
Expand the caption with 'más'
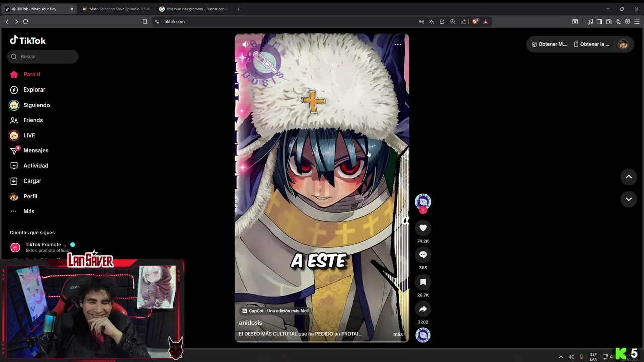(x=398, y=334)
